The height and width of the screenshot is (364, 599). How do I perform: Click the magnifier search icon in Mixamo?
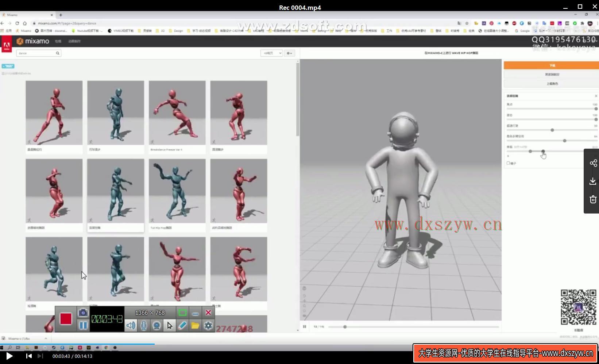pos(58,53)
